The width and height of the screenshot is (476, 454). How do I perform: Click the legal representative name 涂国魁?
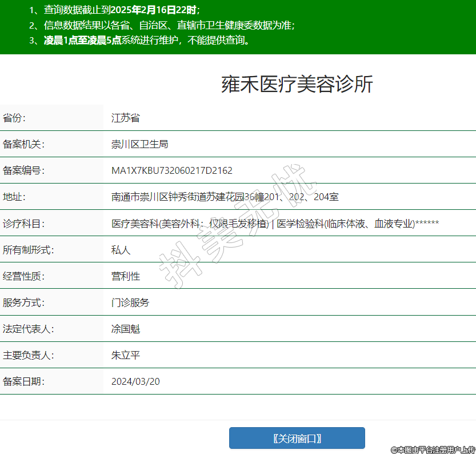[126, 329]
